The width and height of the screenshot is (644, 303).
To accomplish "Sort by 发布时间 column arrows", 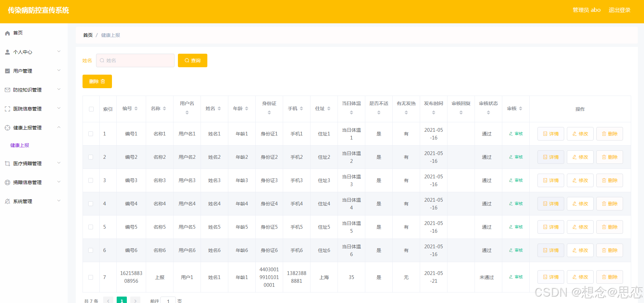I will pos(434,112).
